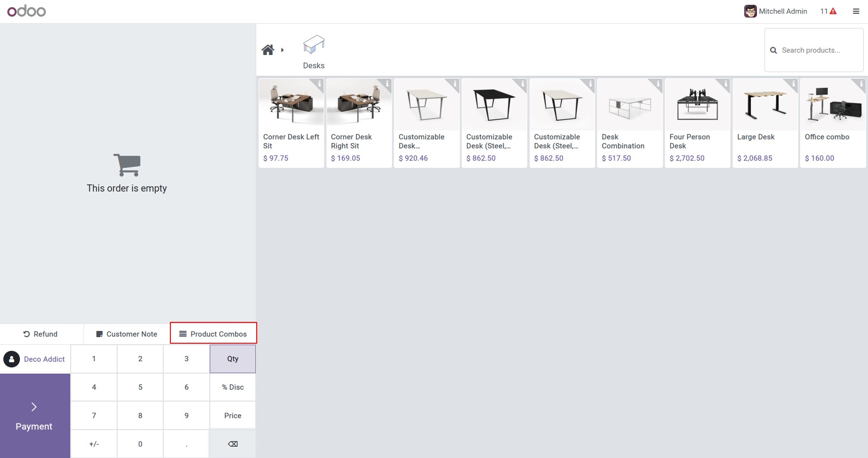
Task: Tap numpad key 6
Action: pyautogui.click(x=187, y=387)
